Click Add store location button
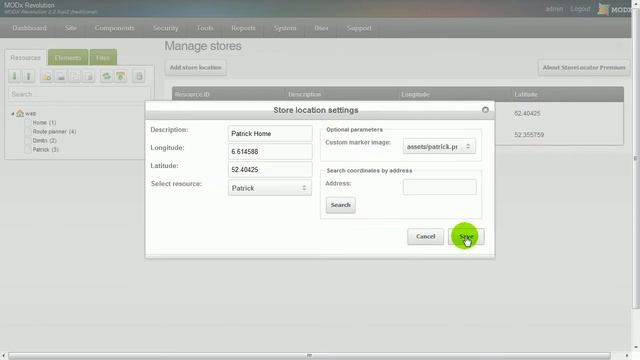 coord(196,67)
